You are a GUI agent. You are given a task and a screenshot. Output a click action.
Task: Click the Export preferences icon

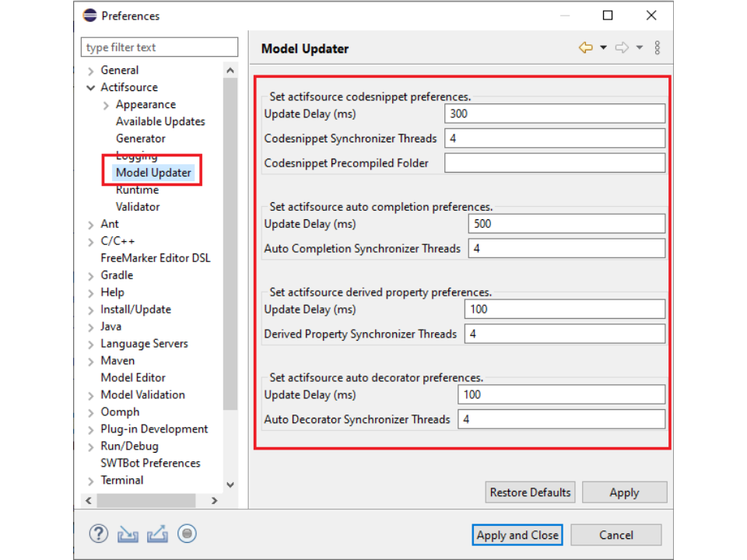157,534
